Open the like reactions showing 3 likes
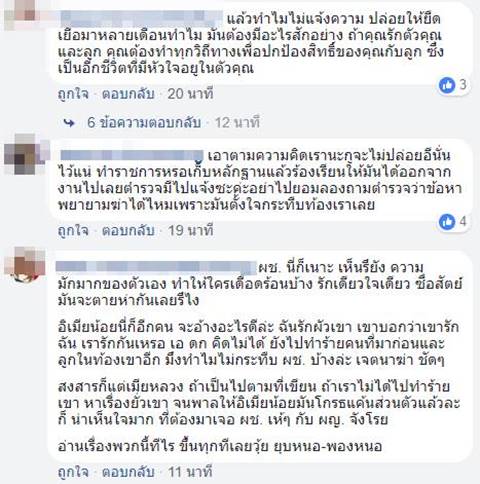The image size is (480, 484). pos(453,85)
